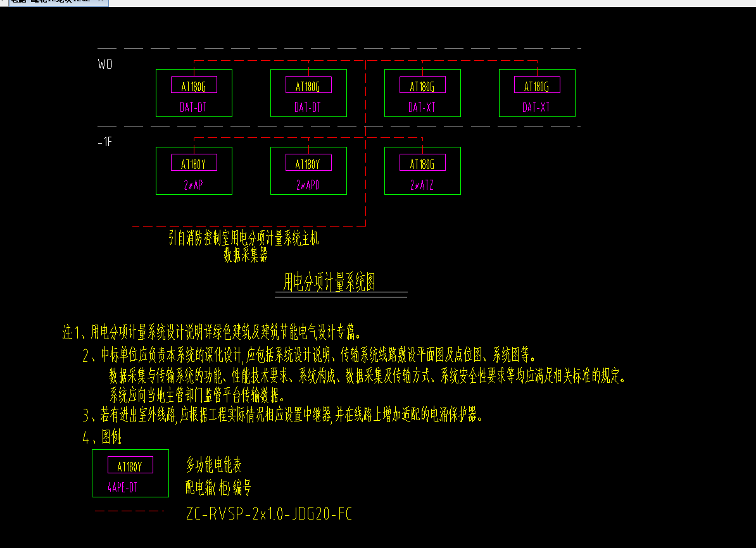Select the -1F floor label
756x548 pixels.
105,142
